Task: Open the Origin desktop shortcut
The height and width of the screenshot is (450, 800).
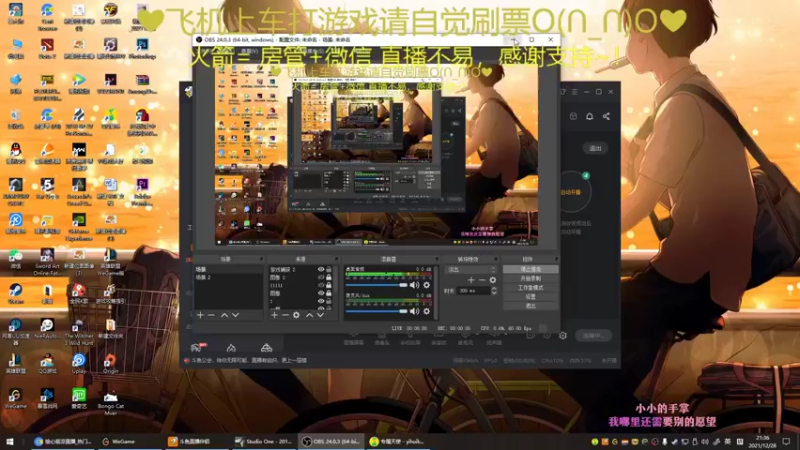Action: tap(110, 364)
